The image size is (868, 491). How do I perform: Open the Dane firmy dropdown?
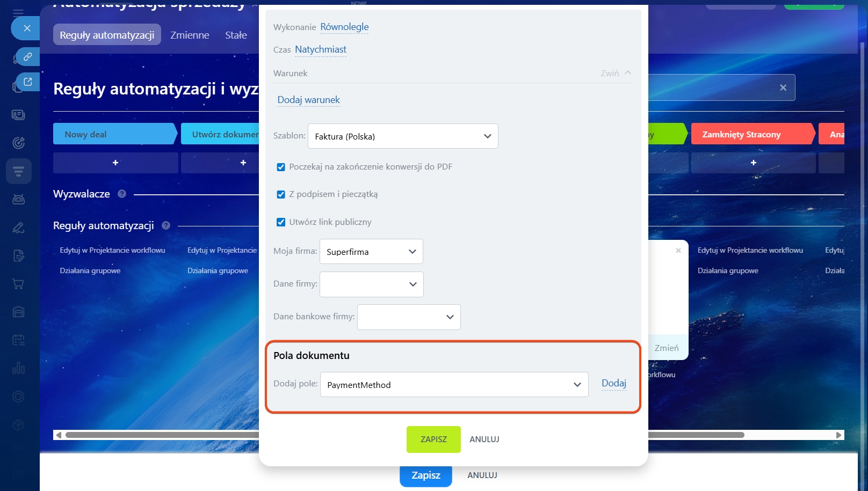[372, 284]
